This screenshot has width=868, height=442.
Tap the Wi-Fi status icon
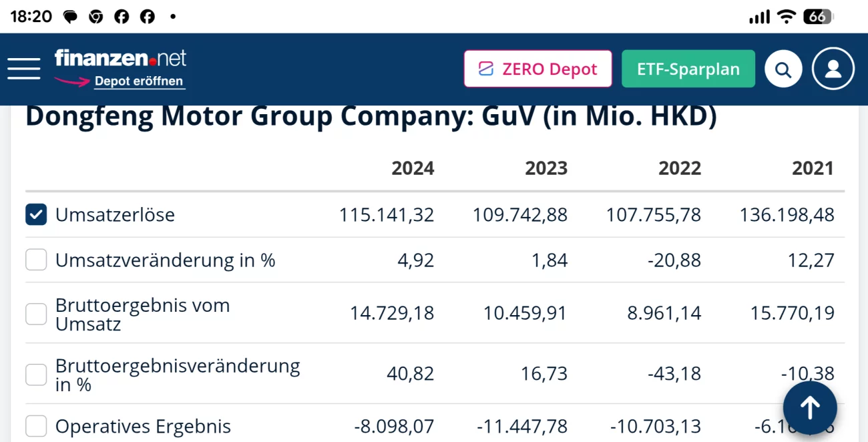tap(787, 17)
